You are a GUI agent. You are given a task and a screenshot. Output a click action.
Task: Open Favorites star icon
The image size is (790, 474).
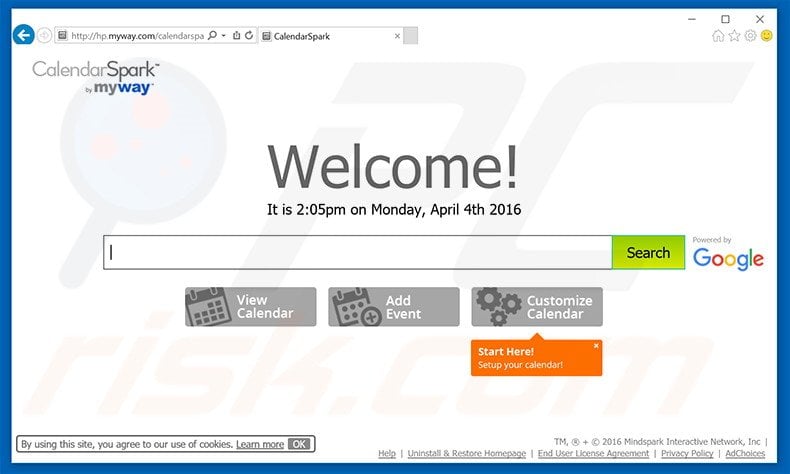(x=734, y=35)
